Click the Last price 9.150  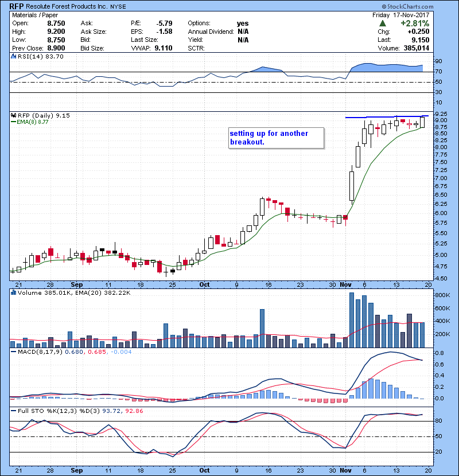coord(421,40)
